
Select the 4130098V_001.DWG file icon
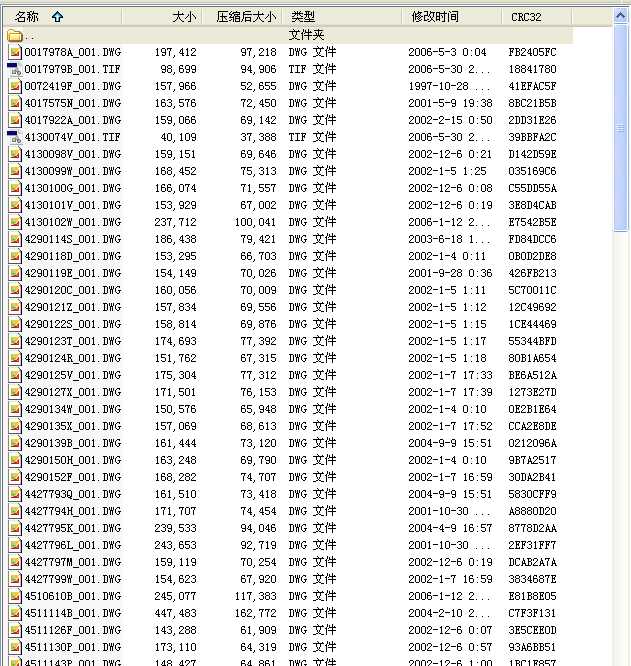[x=15, y=154]
